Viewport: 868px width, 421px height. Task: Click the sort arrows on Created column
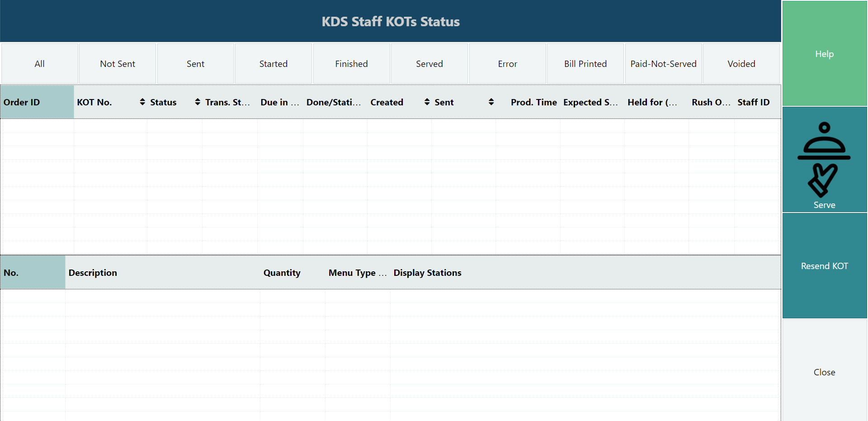(427, 102)
